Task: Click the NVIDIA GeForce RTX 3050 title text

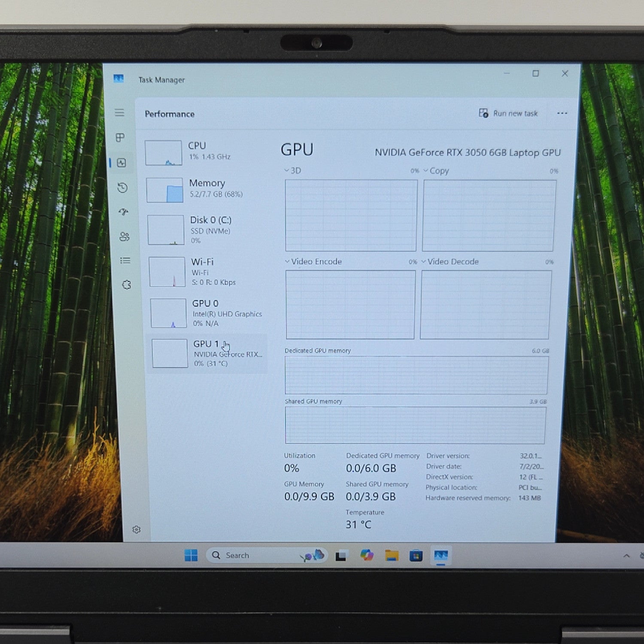Action: pyautogui.click(x=468, y=152)
